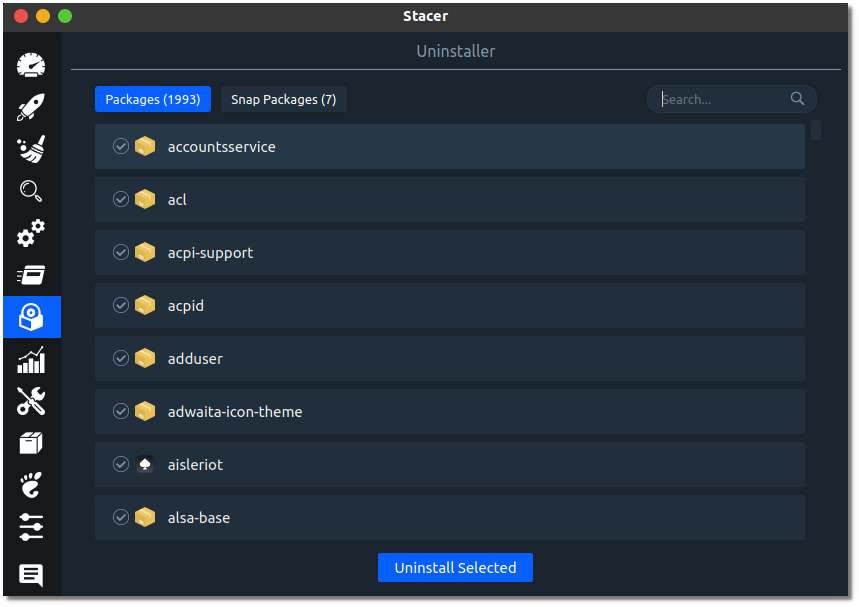Open the Dashboard speedometer icon
Image resolution: width=859 pixels, height=607 pixels.
[x=31, y=66]
